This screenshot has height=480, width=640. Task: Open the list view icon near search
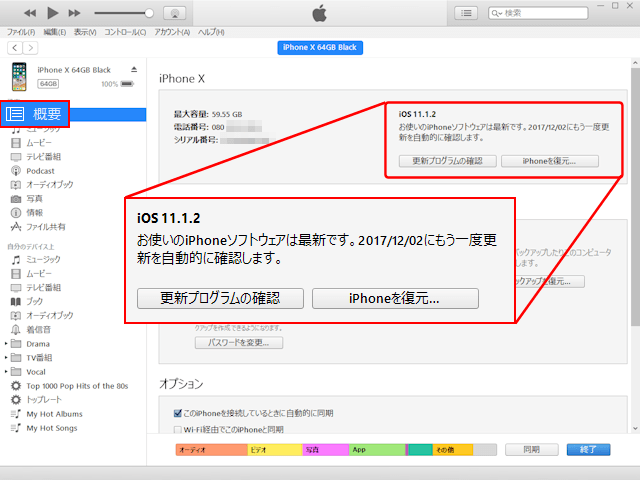pos(466,13)
